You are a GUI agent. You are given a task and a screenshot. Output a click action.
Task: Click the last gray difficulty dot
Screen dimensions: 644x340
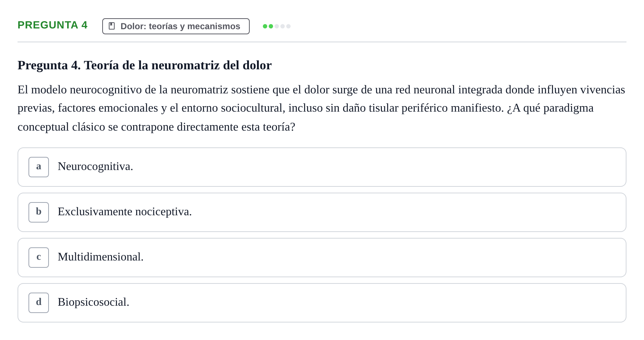(288, 26)
